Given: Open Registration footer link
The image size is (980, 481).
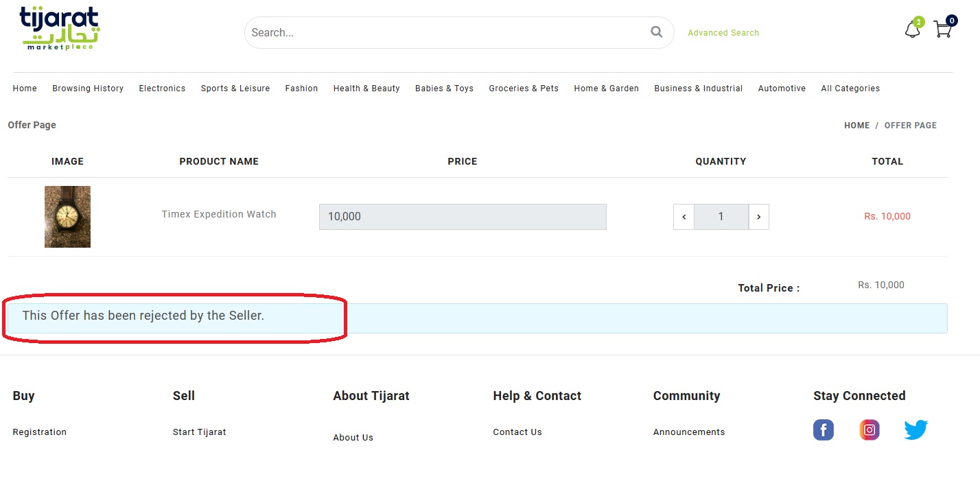Looking at the screenshot, I should [40, 432].
